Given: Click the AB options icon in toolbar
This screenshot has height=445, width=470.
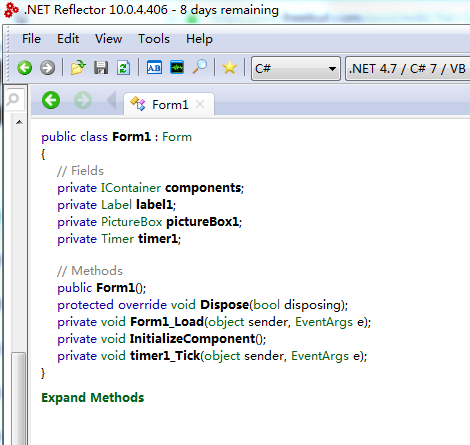Looking at the screenshot, I should (x=154, y=68).
